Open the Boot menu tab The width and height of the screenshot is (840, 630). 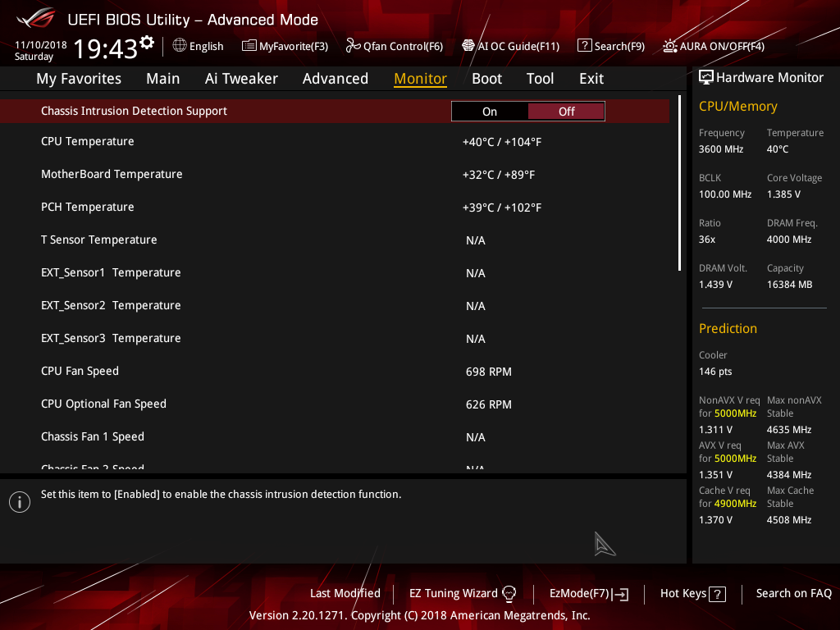coord(486,78)
